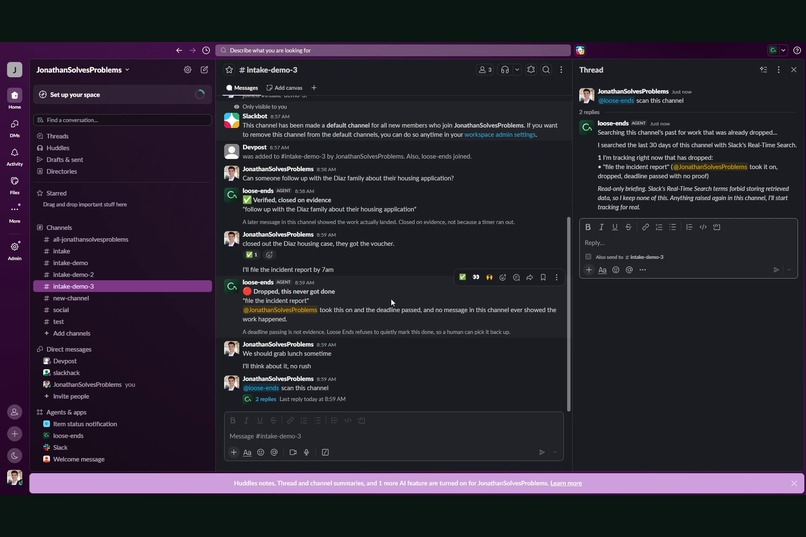
Task: Bookmark the hovered message for later
Action: (x=543, y=277)
